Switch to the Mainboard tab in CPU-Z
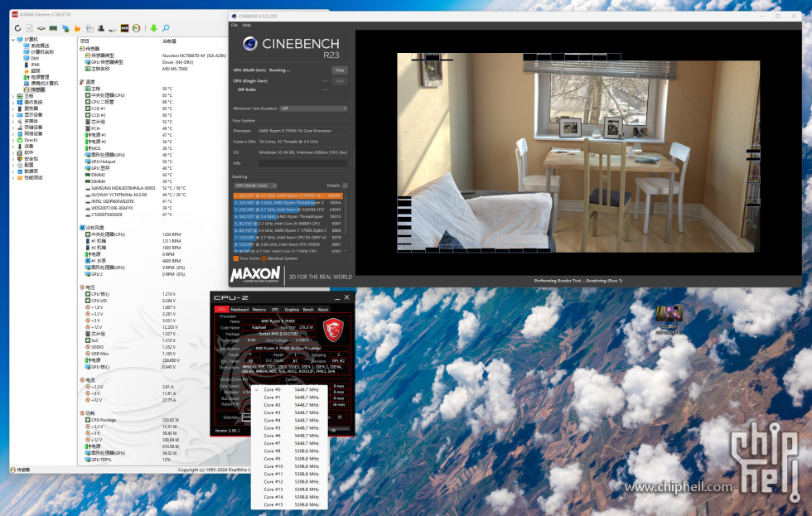The width and height of the screenshot is (812, 516). click(x=239, y=310)
